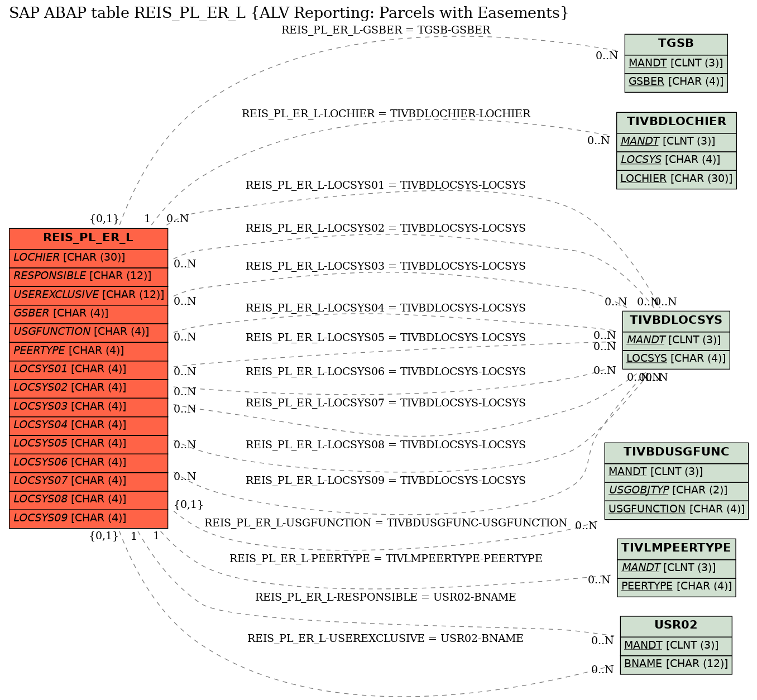Click MANDT [CLNT (3)] in TIVLMPEERTYPE table
The height and width of the screenshot is (700, 757).
click(677, 568)
